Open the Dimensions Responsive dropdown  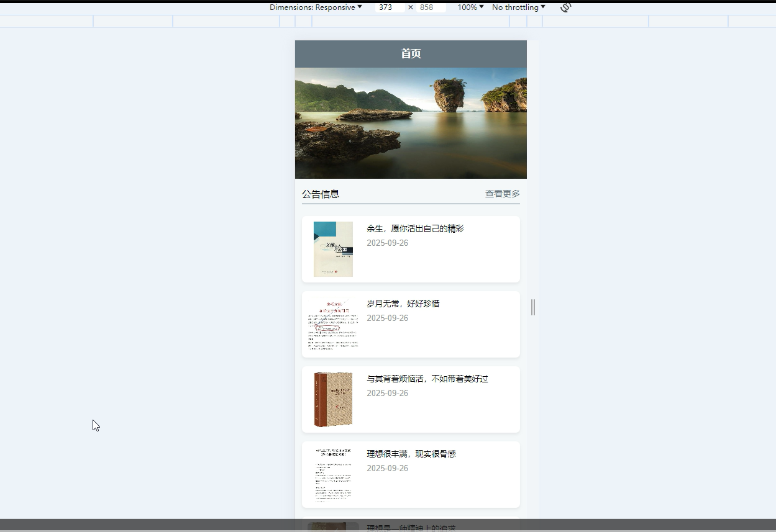pyautogui.click(x=316, y=7)
